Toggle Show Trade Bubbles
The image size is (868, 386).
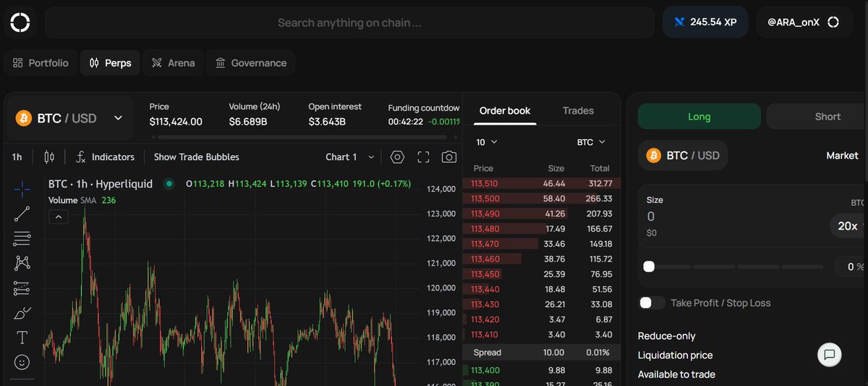196,156
